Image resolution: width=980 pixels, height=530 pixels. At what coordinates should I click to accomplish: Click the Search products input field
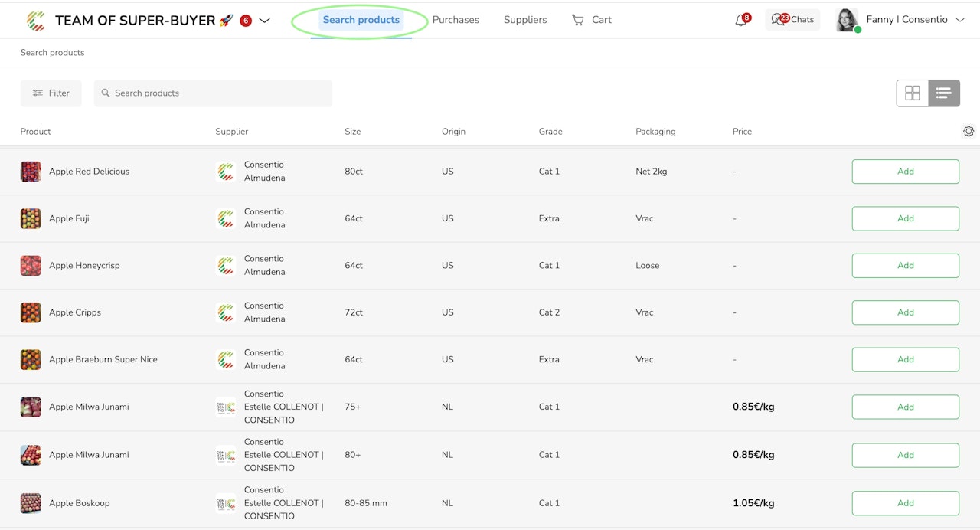point(213,93)
